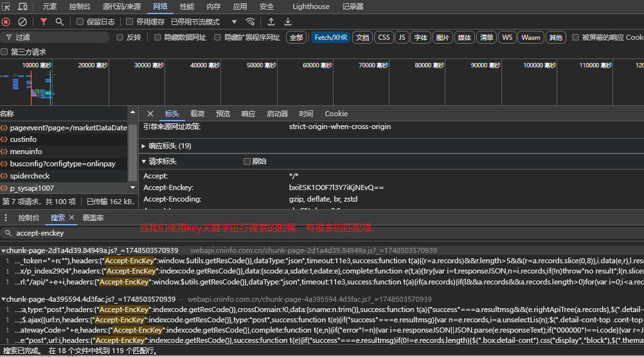
Task: Collapse chunk-page-4a395594 search results
Action: point(3,299)
